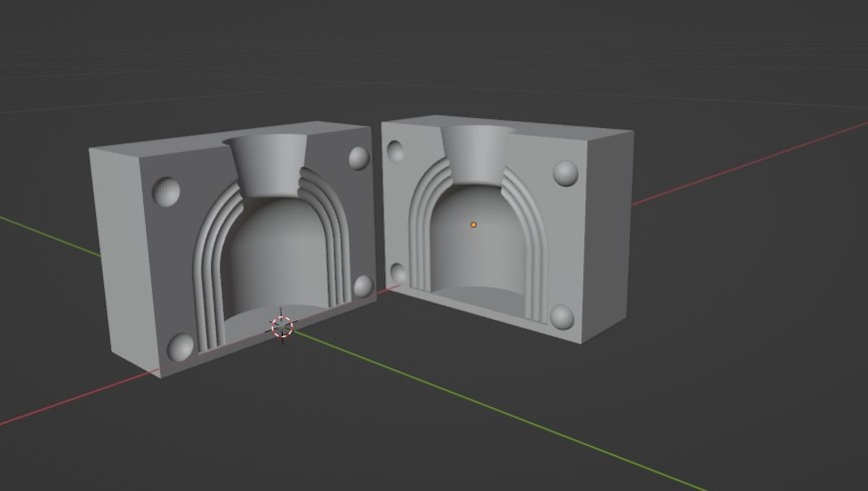
Task: Click upper-right registration sphere on right mold
Action: tap(565, 173)
